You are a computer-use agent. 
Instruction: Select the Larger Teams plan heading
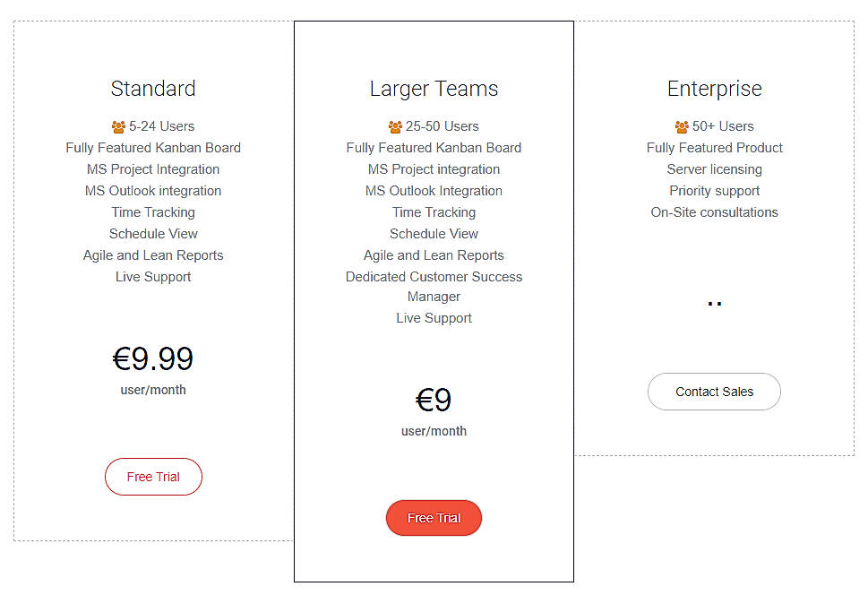click(434, 88)
